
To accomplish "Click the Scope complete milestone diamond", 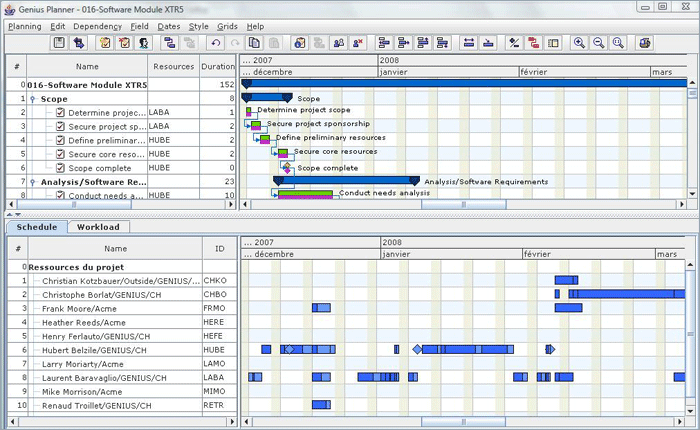I will (x=287, y=168).
